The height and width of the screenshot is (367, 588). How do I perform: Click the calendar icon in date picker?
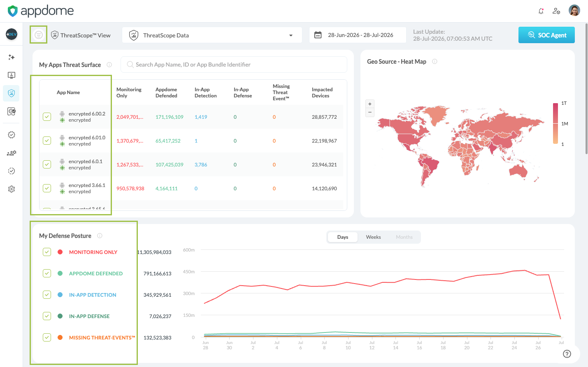(318, 35)
